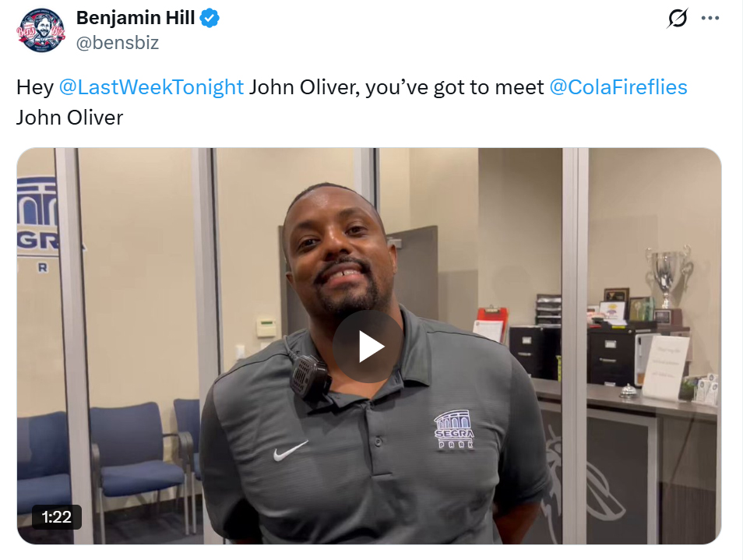Viewport: 743px width, 560px height.
Task: Click the blue verified badge
Action: point(209,18)
